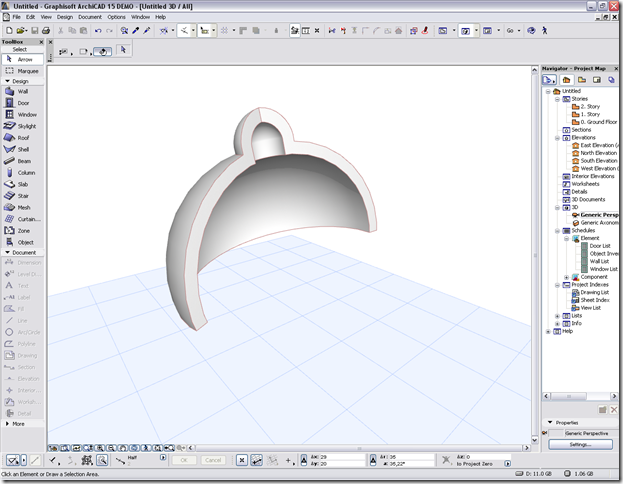This screenshot has height=484, width=623.
Task: Open the Go toolbar dropdown
Action: click(x=519, y=31)
